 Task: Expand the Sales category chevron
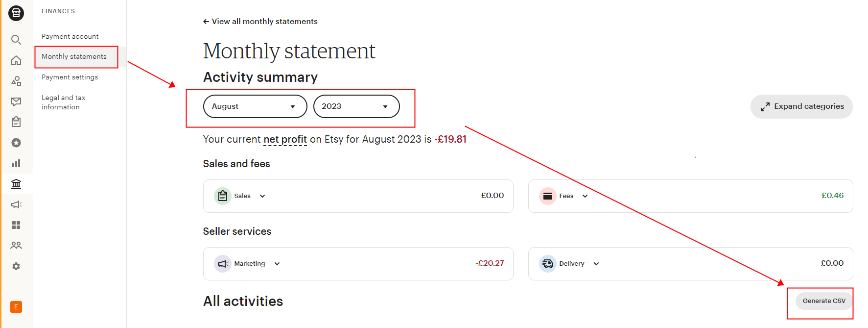click(262, 196)
